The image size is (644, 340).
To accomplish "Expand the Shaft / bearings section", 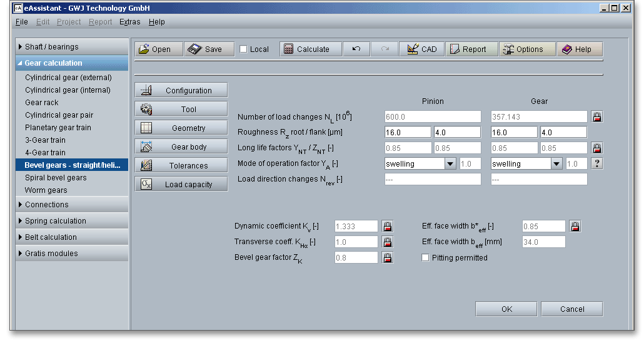I will click(x=72, y=47).
